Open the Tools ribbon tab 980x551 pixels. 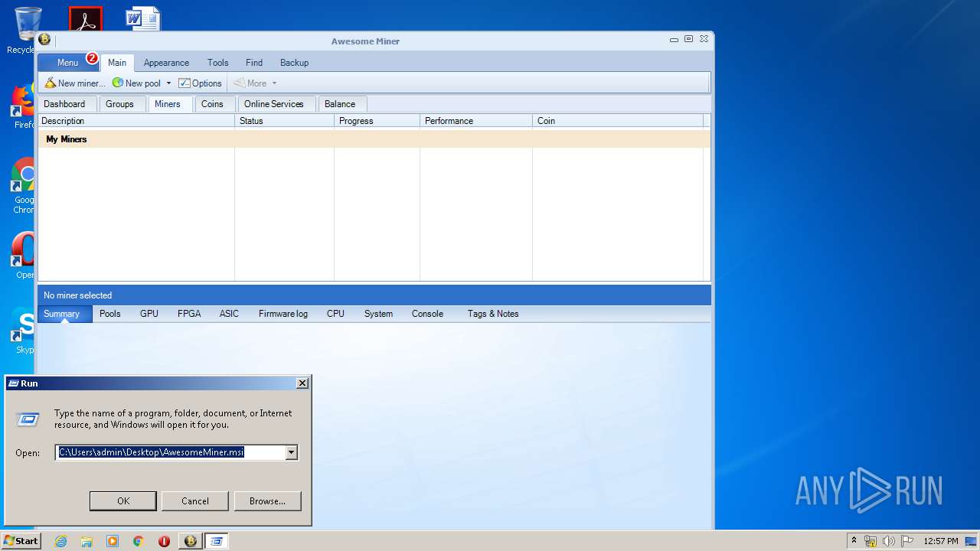coord(218,63)
